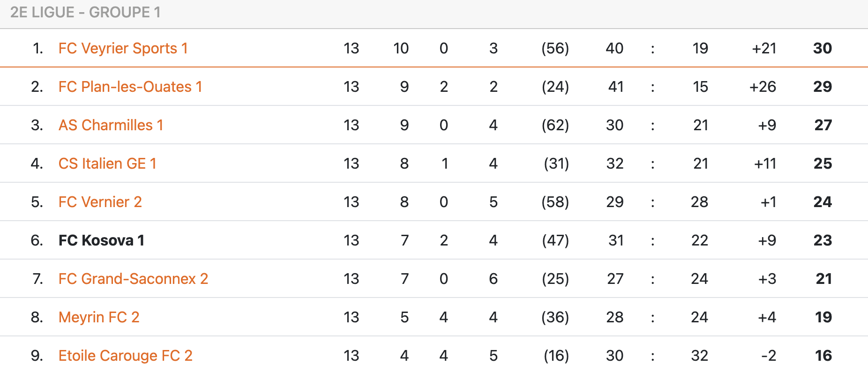The width and height of the screenshot is (868, 372).
Task: Click the "2E LIGUE - GROUPE 1" header
Action: click(x=85, y=12)
